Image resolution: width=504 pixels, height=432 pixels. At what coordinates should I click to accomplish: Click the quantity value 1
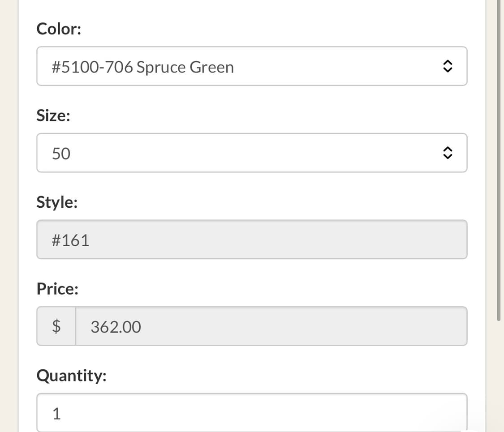[56, 414]
